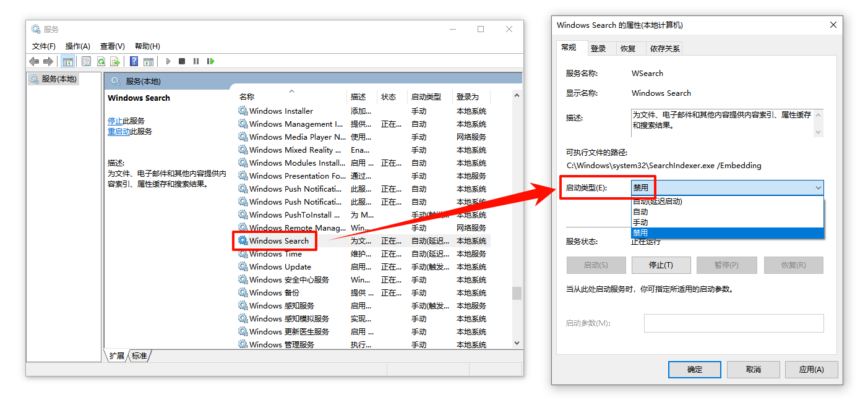Click the Pause Service toolbar icon

pyautogui.click(x=196, y=61)
